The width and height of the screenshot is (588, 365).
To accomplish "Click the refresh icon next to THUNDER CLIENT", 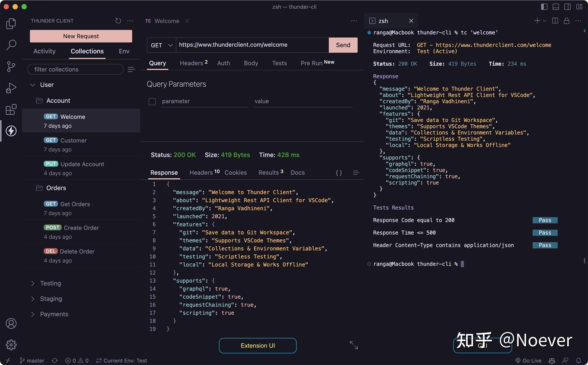I will click(118, 21).
